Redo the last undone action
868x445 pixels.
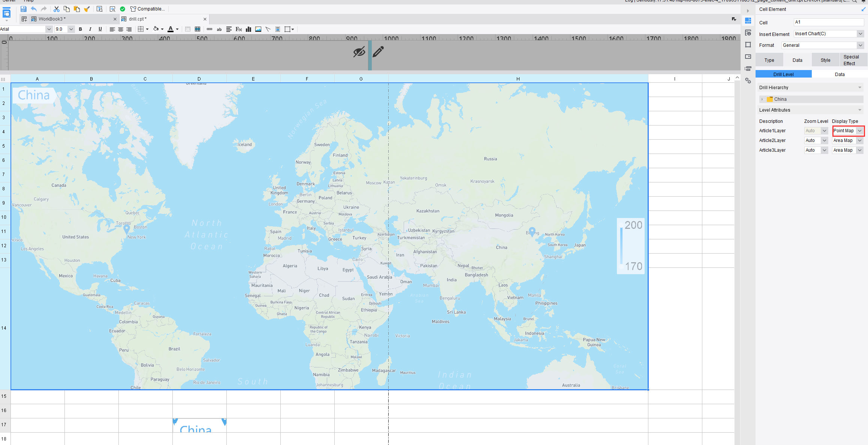44,9
